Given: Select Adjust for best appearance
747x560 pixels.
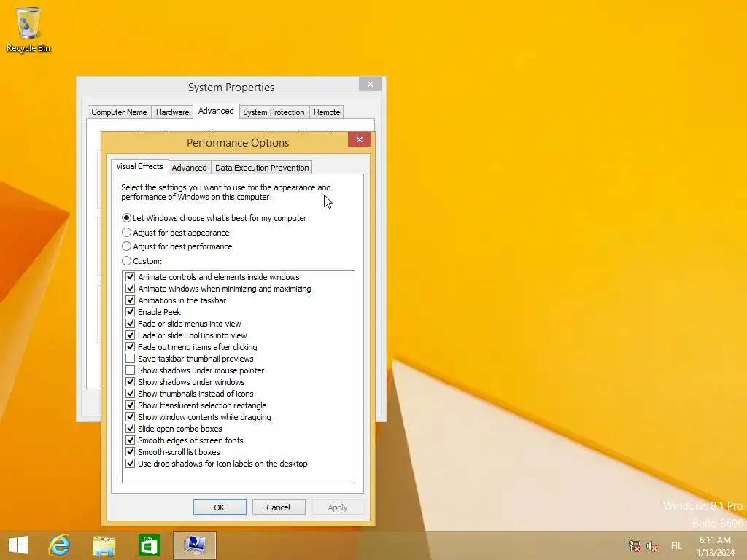Looking at the screenshot, I should click(175, 233).
